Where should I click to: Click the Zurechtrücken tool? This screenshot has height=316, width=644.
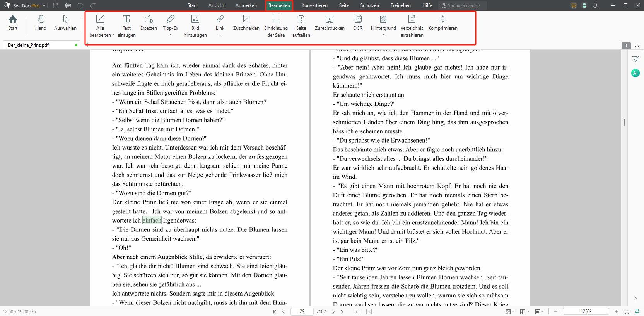click(x=330, y=23)
